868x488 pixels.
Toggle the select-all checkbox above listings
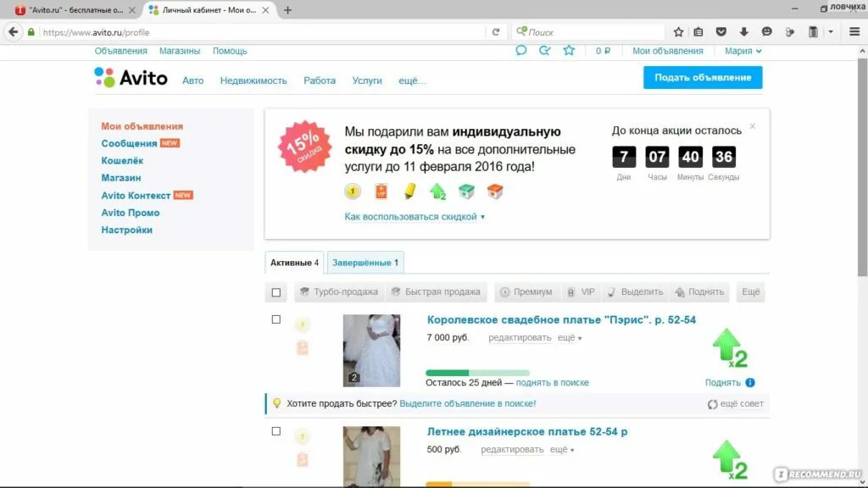point(276,292)
